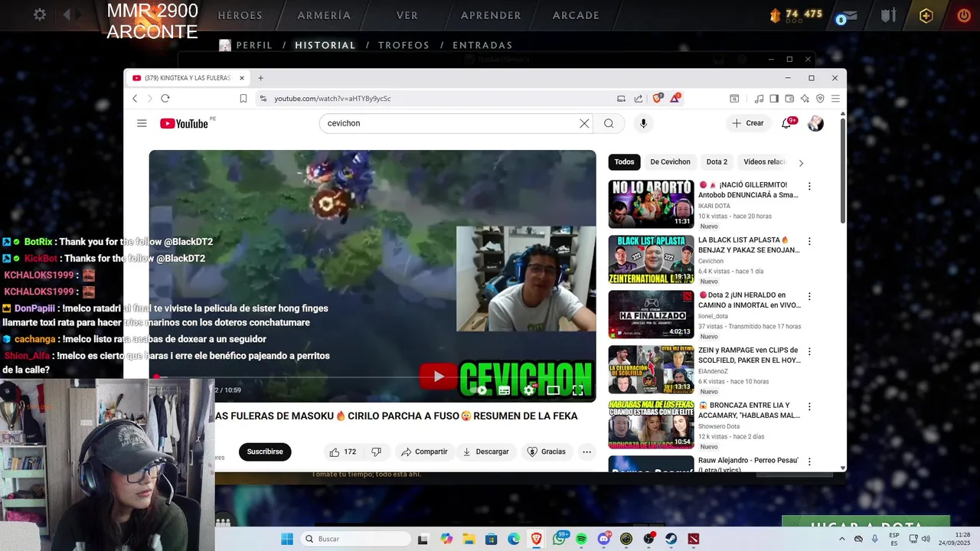Viewport: 980px width, 551px height.
Task: Open the browser main hamburger menu
Action: [x=835, y=98]
